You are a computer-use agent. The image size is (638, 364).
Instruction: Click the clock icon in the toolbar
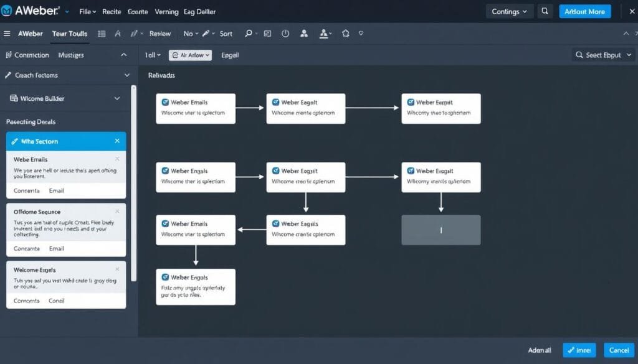(285, 34)
